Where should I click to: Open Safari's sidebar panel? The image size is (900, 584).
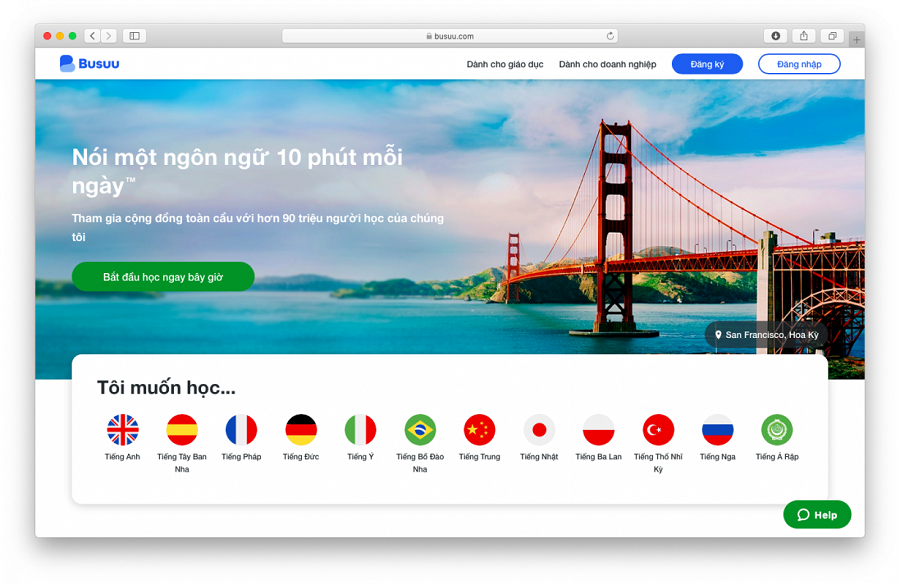pyautogui.click(x=134, y=36)
